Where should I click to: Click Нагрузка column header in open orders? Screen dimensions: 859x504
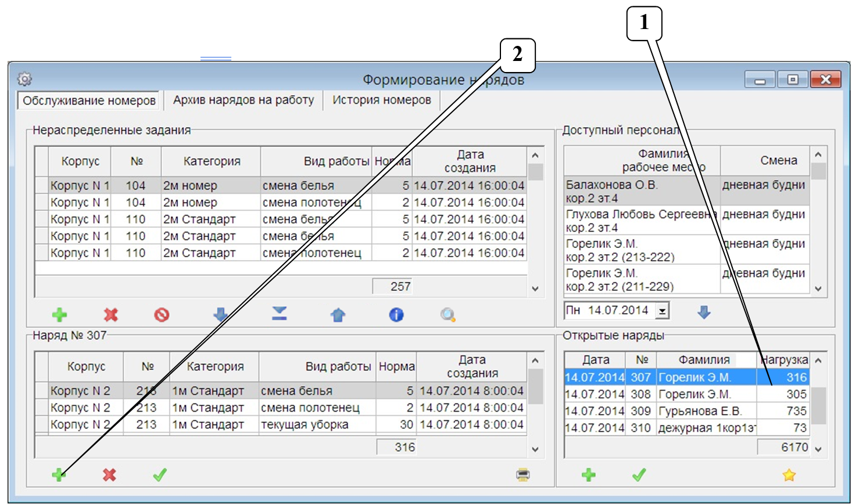pyautogui.click(x=783, y=360)
